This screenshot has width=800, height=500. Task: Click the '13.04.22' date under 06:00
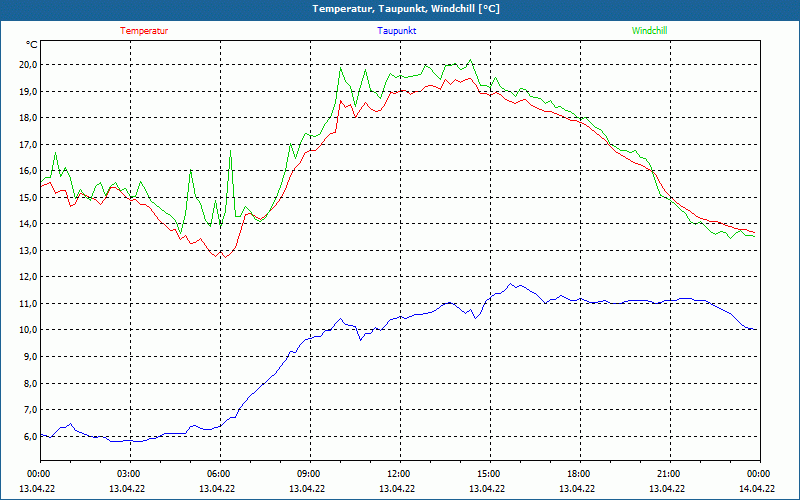click(x=217, y=488)
